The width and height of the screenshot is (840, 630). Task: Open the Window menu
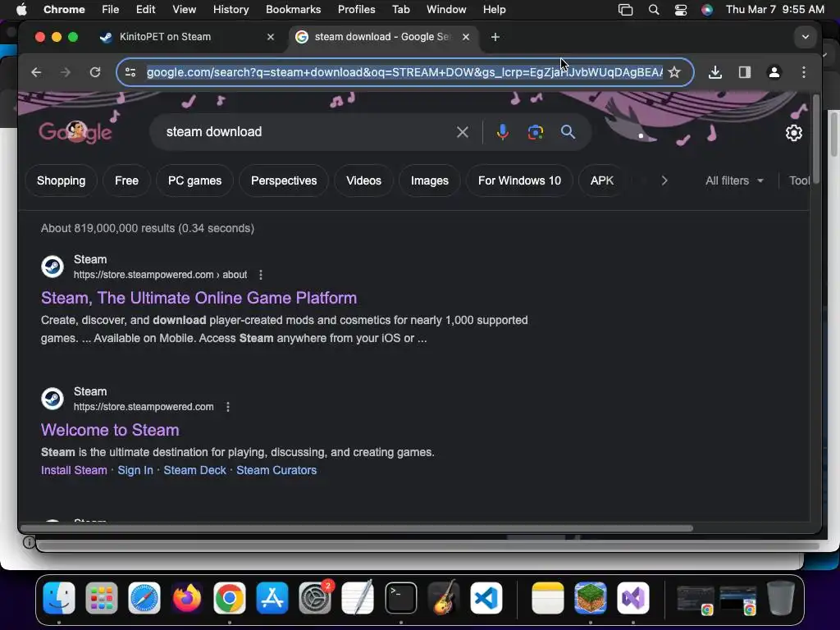coord(446,10)
